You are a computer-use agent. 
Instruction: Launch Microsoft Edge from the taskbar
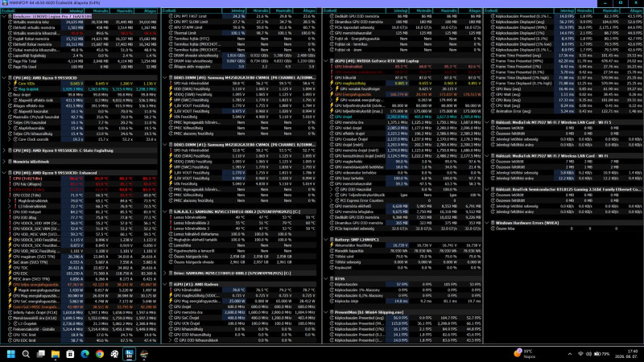coord(85,354)
